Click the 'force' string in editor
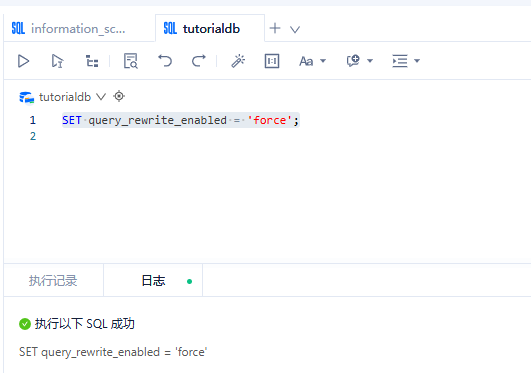Viewport: 531px width, 373px height. click(x=270, y=120)
